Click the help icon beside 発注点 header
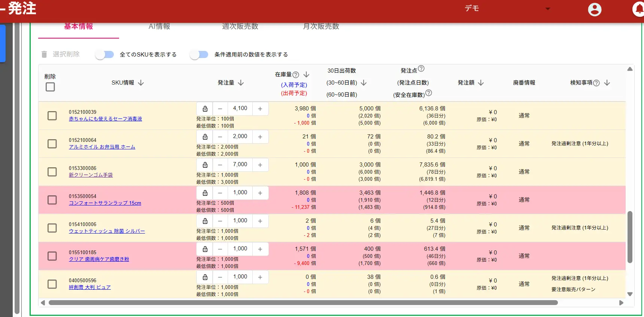Viewport: 644px width, 317px height. [x=421, y=69]
